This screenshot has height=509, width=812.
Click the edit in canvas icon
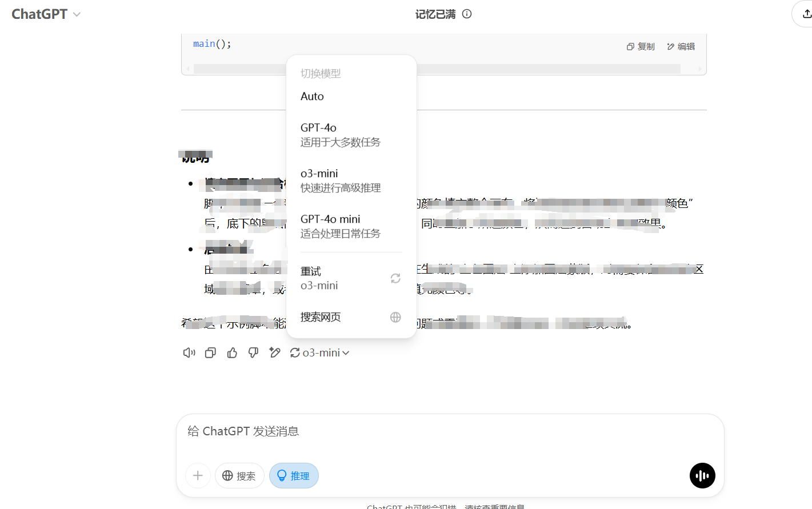coord(275,353)
